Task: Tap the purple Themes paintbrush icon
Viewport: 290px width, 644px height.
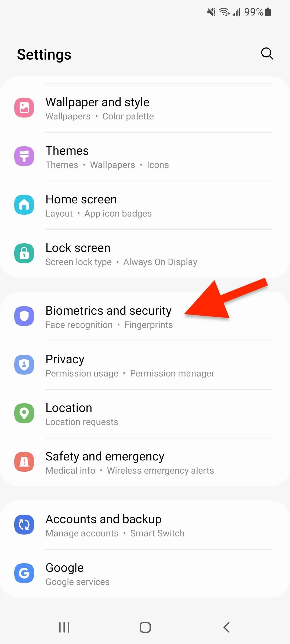Action: tap(24, 156)
